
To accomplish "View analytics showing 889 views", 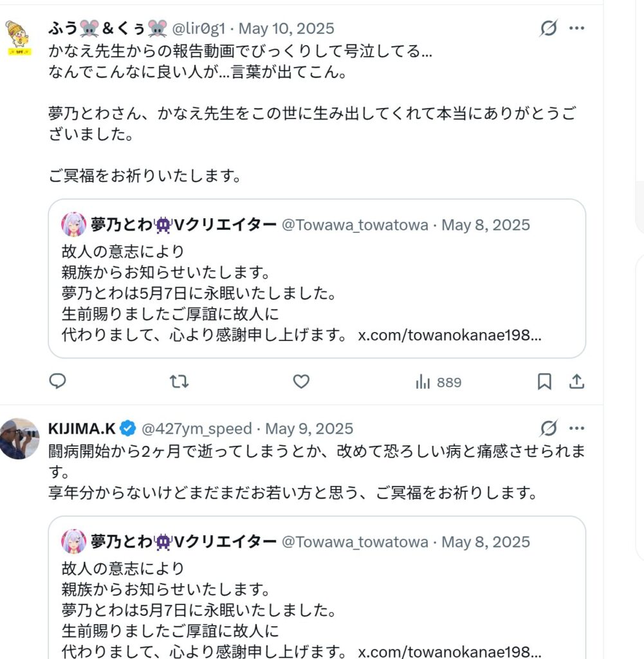I will [439, 382].
